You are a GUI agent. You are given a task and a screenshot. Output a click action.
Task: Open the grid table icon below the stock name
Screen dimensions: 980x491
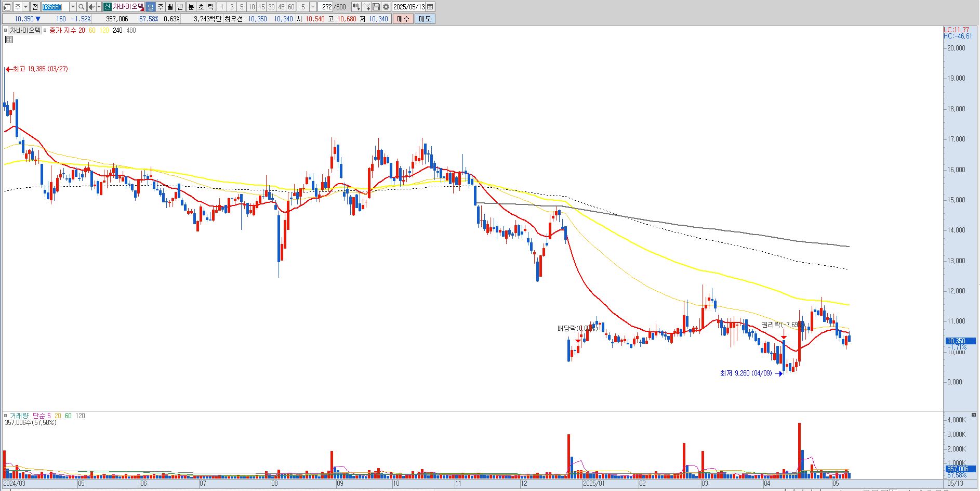click(x=8, y=39)
